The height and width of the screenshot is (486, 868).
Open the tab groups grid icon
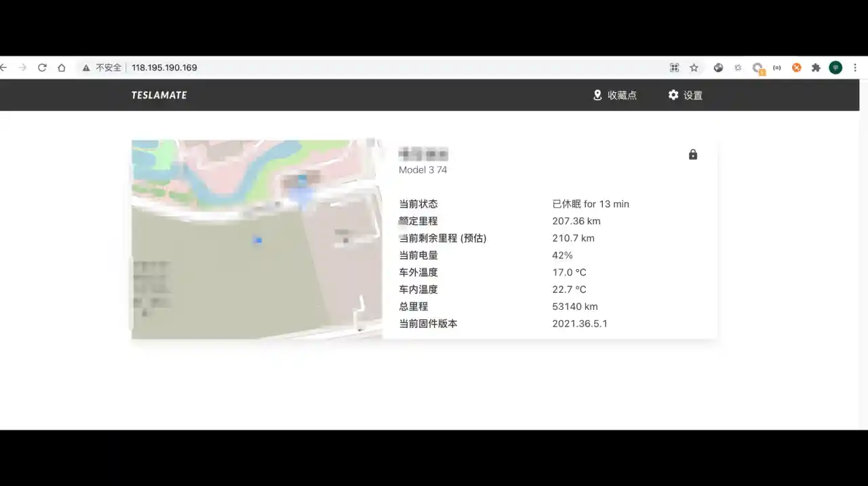674,67
